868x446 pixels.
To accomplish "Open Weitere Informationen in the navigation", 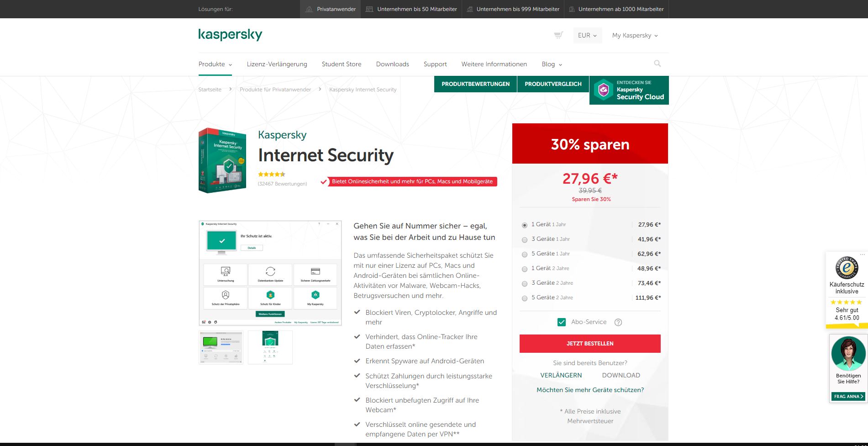I will 494,64.
